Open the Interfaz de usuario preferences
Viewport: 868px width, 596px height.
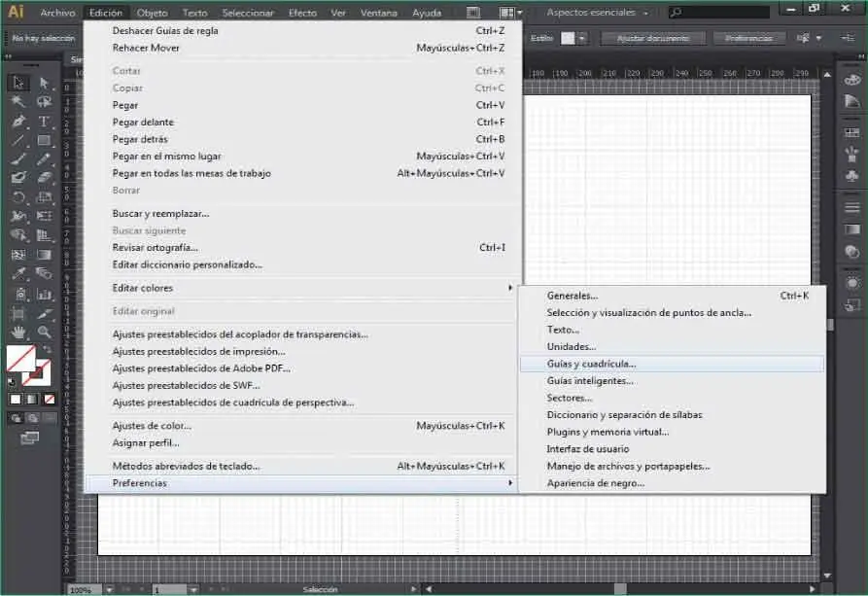tap(672, 449)
